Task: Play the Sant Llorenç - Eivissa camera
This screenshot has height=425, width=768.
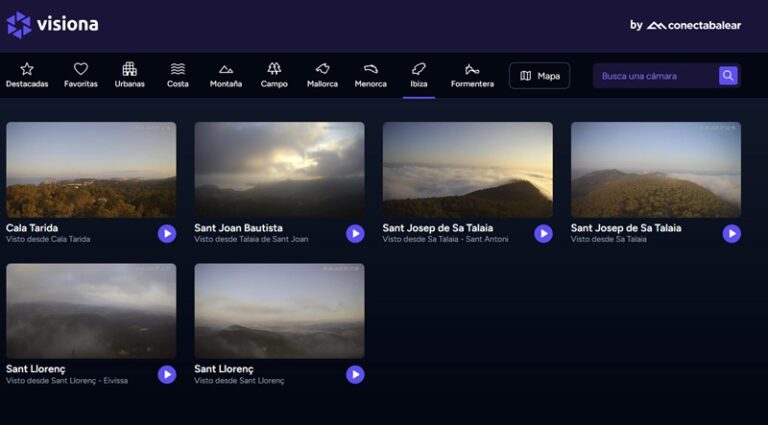Action: (x=167, y=375)
